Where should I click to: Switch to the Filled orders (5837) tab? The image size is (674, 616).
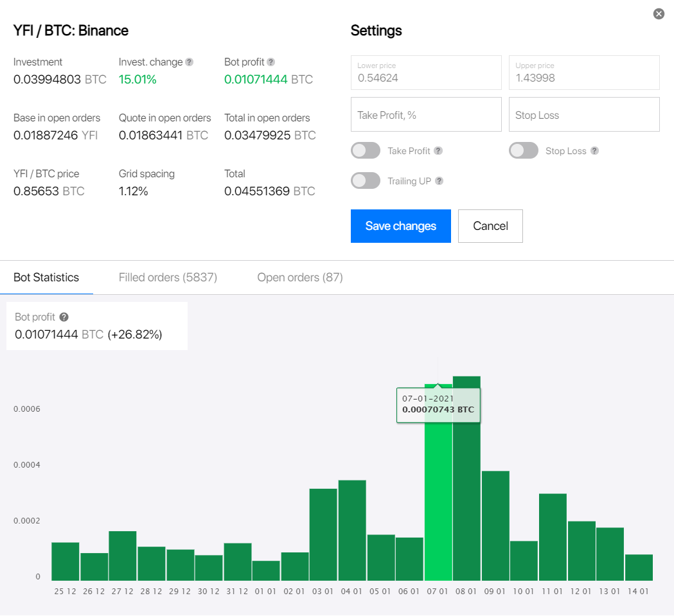(x=168, y=277)
